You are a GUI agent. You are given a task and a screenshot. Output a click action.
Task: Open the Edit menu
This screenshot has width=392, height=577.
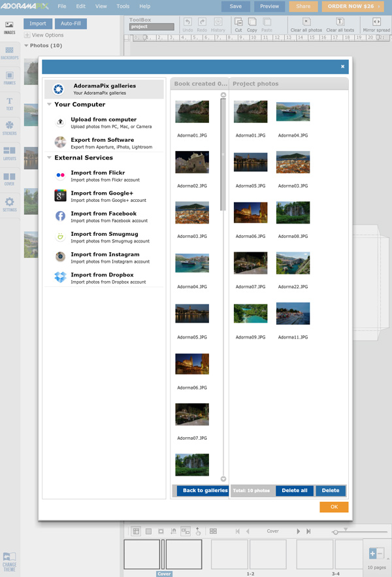click(80, 7)
